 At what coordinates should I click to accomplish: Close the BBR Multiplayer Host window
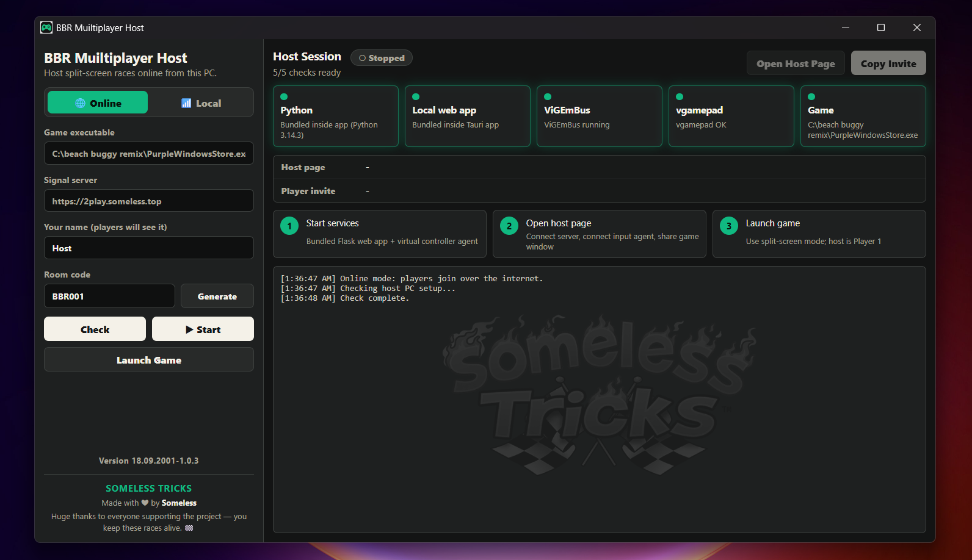click(x=916, y=27)
